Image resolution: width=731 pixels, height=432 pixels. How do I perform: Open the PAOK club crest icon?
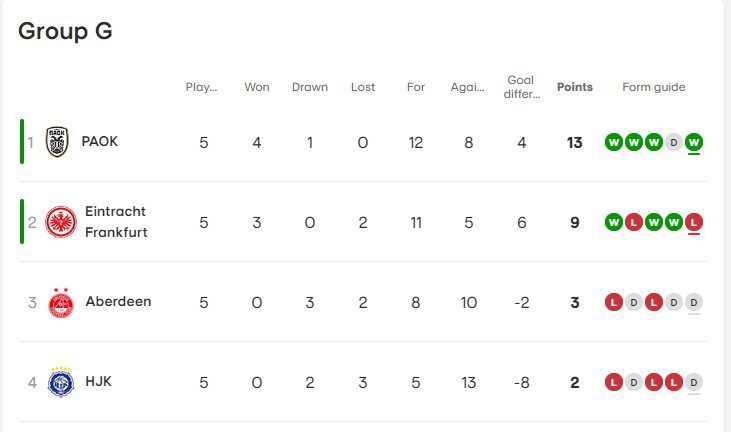pos(57,142)
